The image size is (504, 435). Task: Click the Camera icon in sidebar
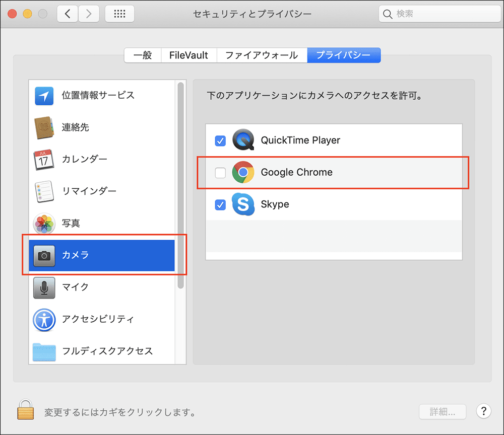(44, 256)
